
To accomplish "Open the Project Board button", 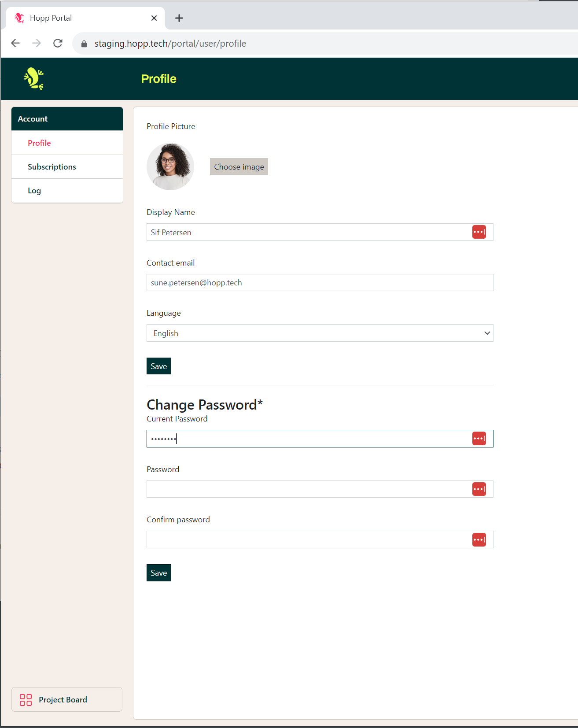I will pos(67,699).
